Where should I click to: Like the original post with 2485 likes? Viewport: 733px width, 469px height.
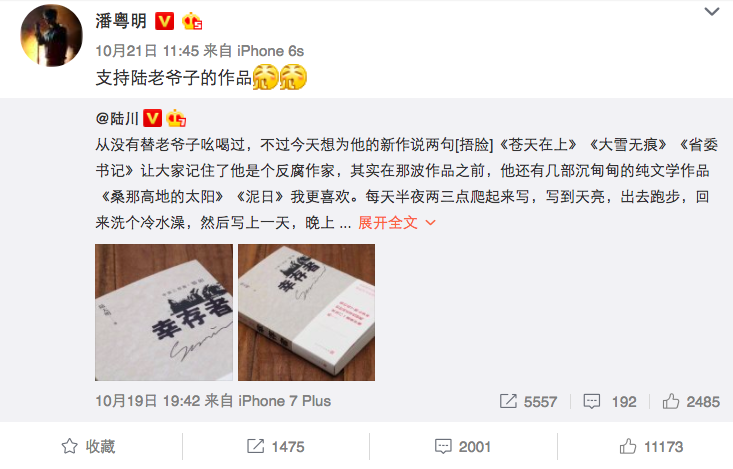691,401
